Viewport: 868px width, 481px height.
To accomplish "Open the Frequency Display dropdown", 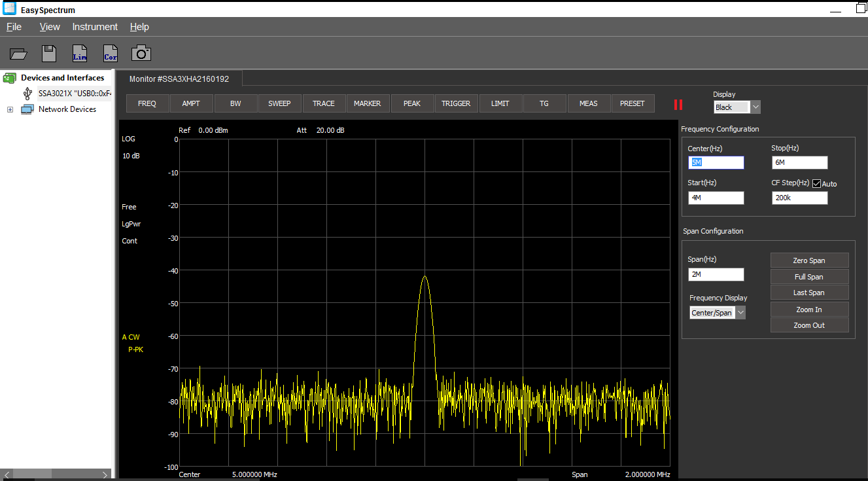I will (740, 313).
